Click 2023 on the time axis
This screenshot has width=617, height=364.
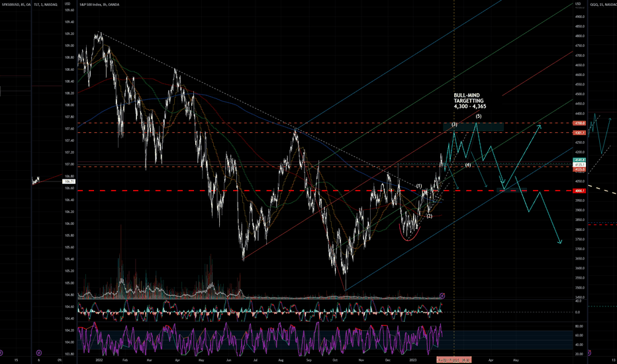tap(413, 359)
